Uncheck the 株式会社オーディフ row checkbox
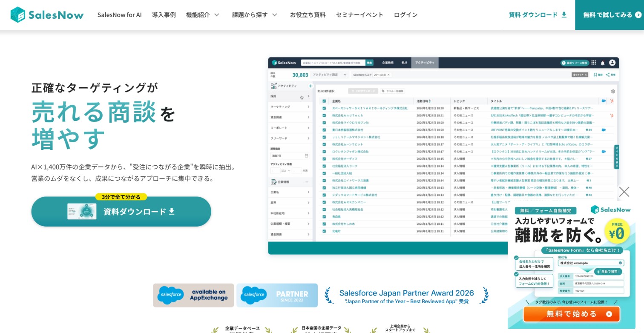Screen dimensions: 644x333 point(324,159)
